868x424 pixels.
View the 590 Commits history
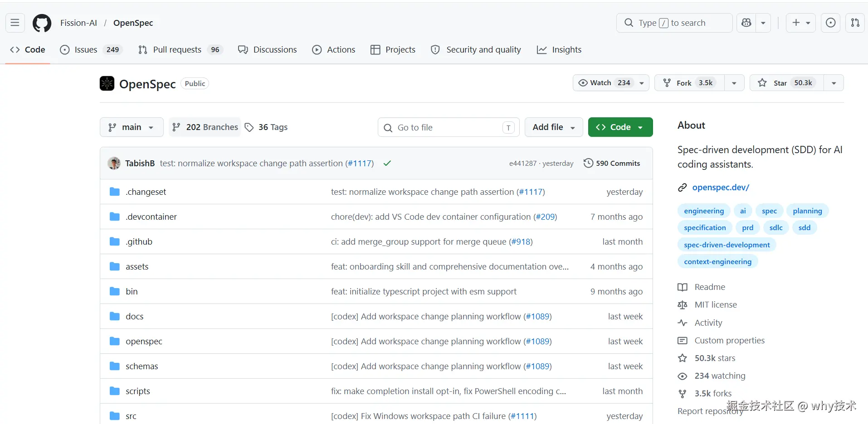[x=612, y=163]
